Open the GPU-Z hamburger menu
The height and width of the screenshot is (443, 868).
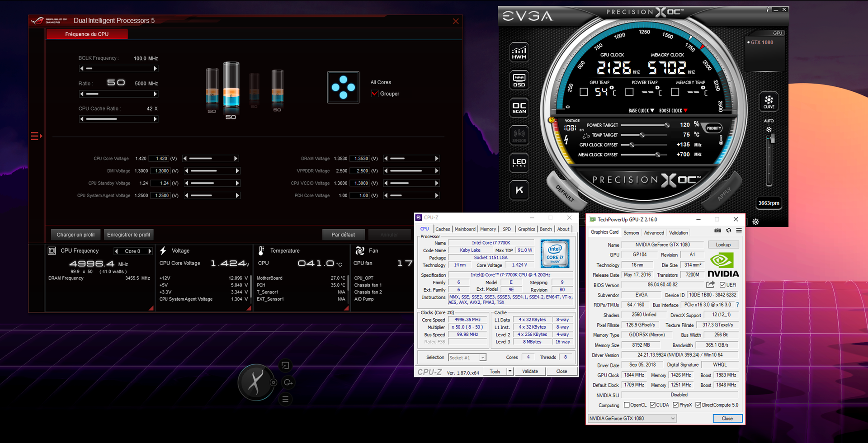coord(739,231)
